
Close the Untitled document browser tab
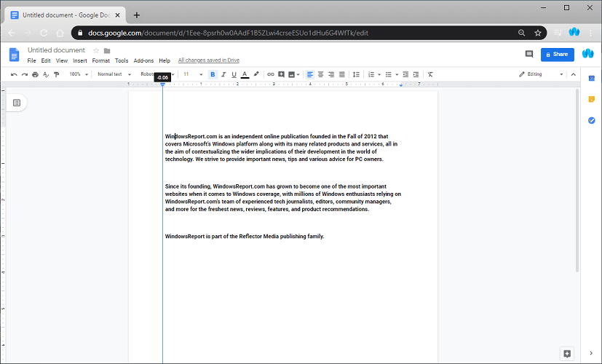point(117,15)
